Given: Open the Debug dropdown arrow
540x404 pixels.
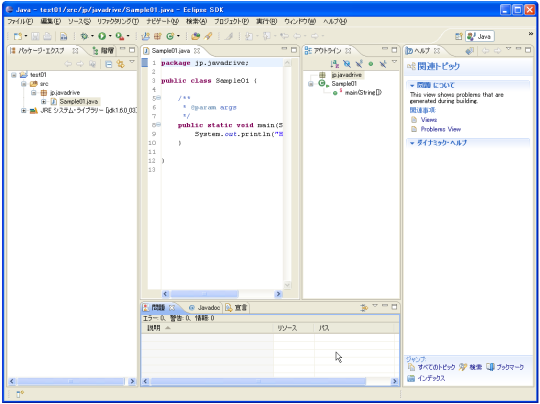Looking at the screenshot, I should click(x=92, y=36).
